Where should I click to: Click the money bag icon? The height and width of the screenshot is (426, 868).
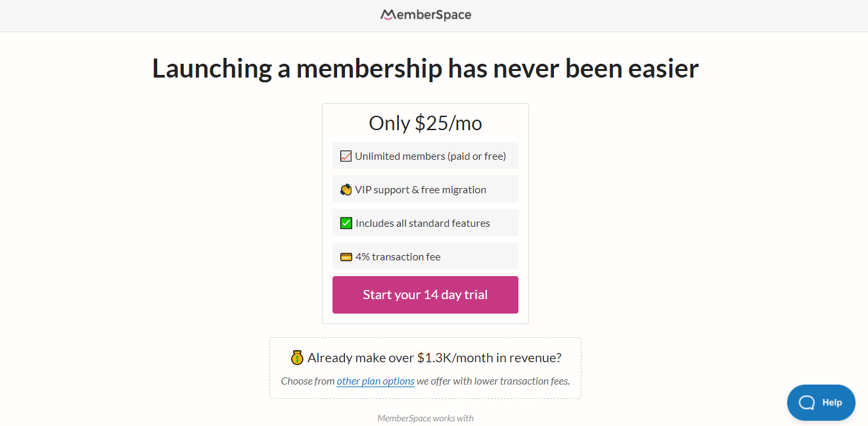coord(297,358)
